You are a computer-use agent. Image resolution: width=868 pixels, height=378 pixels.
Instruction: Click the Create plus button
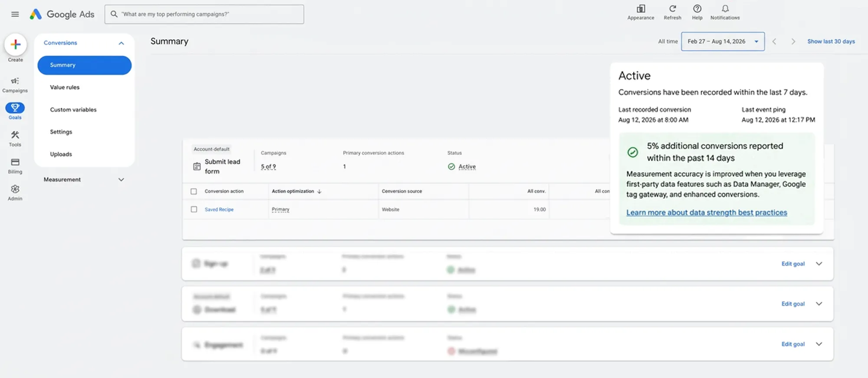click(16, 45)
